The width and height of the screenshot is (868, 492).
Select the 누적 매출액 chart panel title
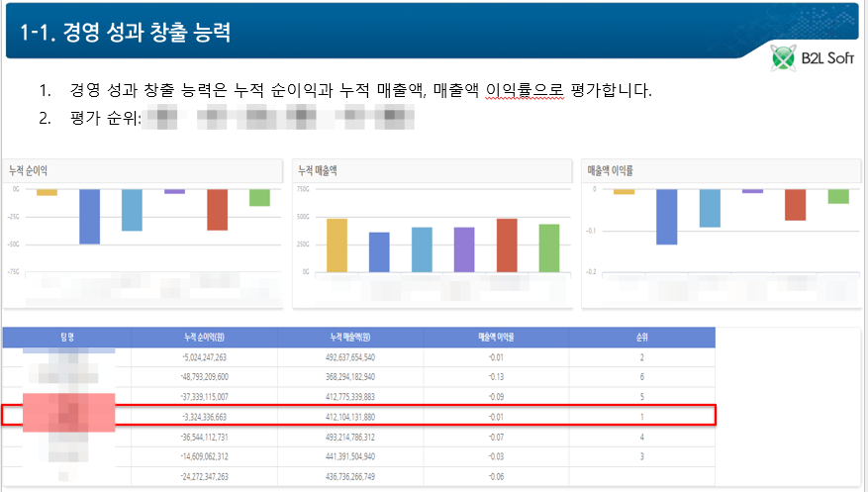tap(317, 170)
